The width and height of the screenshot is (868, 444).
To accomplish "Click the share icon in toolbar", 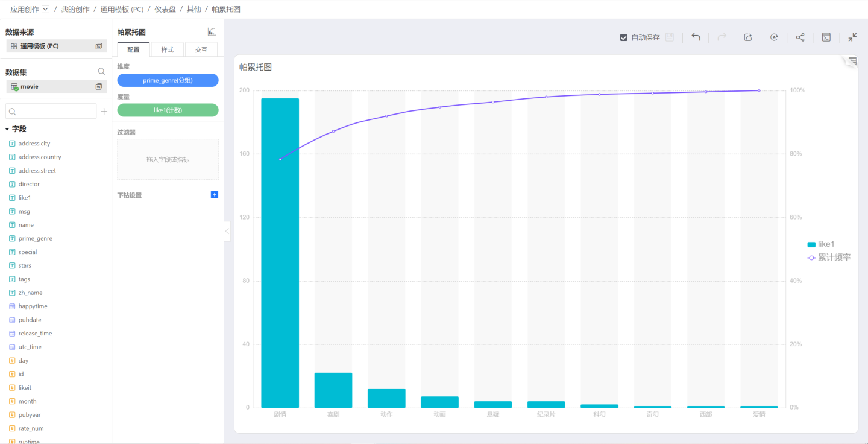I will pyautogui.click(x=800, y=37).
